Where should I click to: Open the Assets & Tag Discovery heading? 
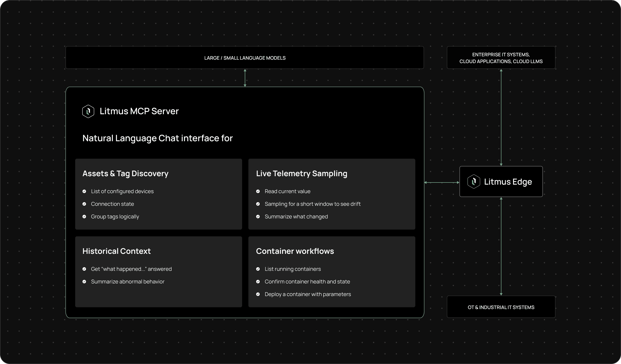click(x=125, y=174)
